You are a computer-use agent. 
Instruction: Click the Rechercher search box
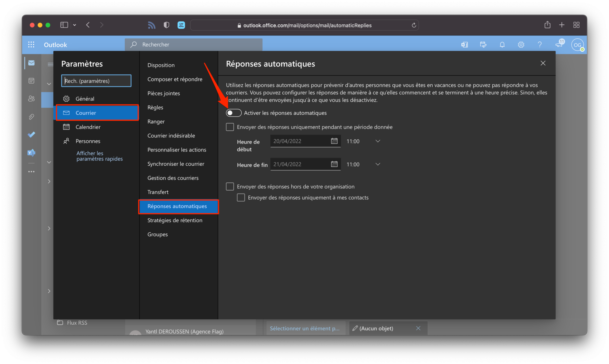[x=193, y=45]
